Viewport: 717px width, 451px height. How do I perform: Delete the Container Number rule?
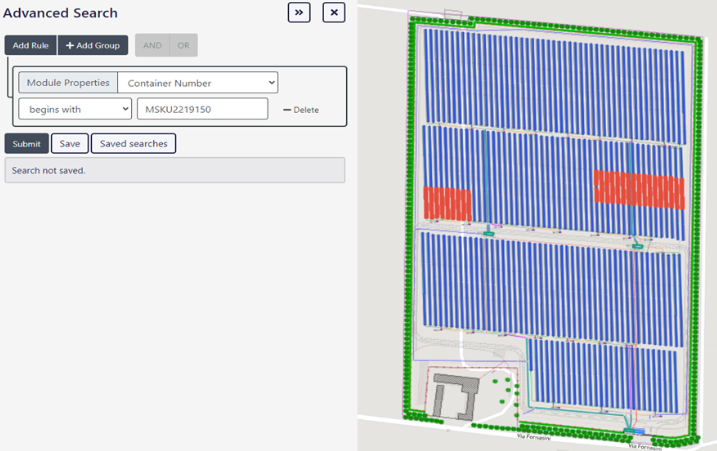(x=301, y=110)
